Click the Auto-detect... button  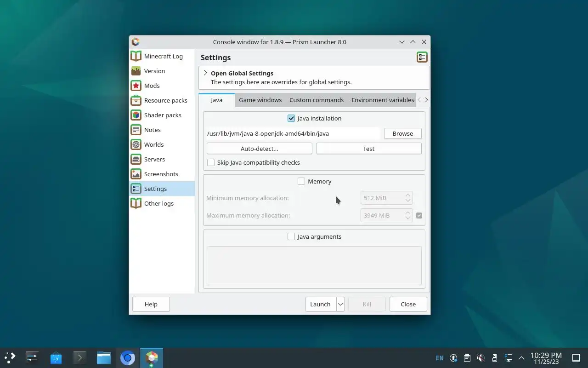260,149
